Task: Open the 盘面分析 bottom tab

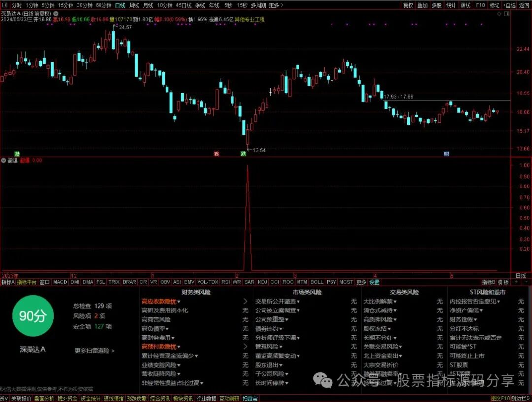Action: [x=44, y=398]
